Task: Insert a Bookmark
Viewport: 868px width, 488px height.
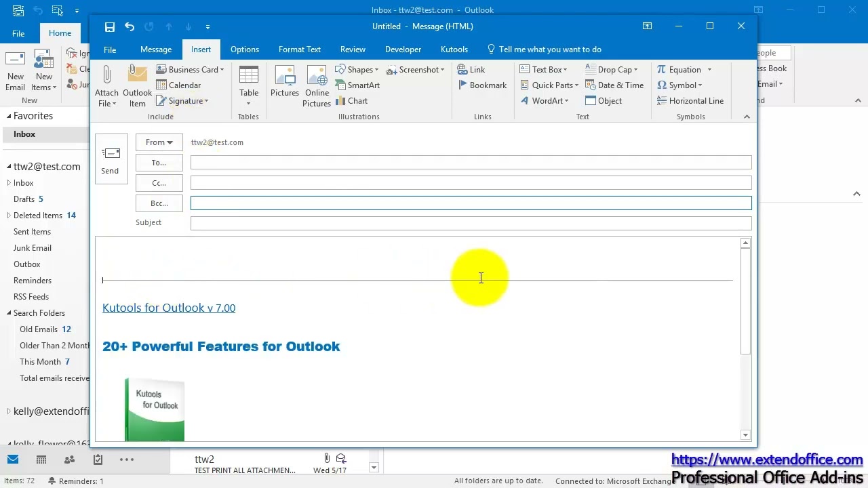Action: point(482,85)
